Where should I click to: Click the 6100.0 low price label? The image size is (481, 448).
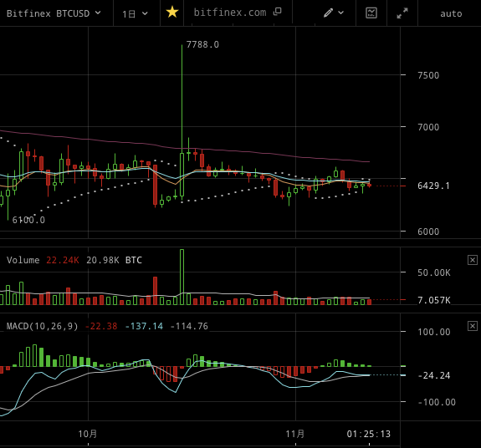pos(28,220)
